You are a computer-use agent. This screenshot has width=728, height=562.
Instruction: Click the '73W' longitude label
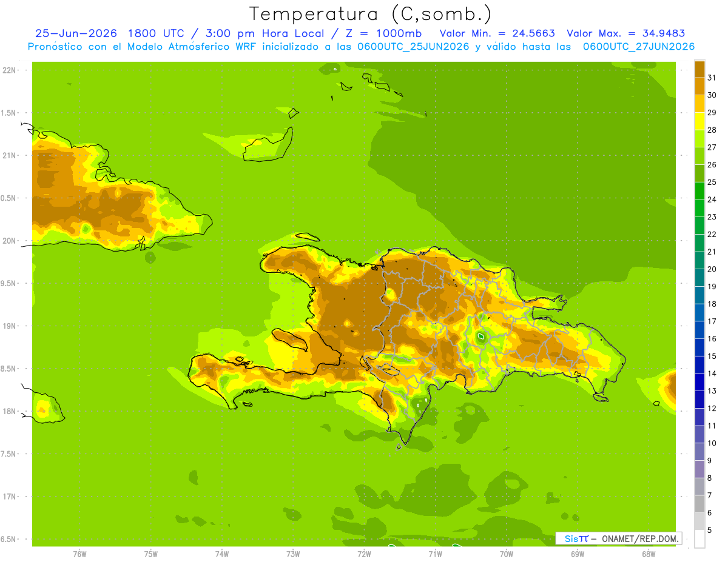pyautogui.click(x=293, y=554)
